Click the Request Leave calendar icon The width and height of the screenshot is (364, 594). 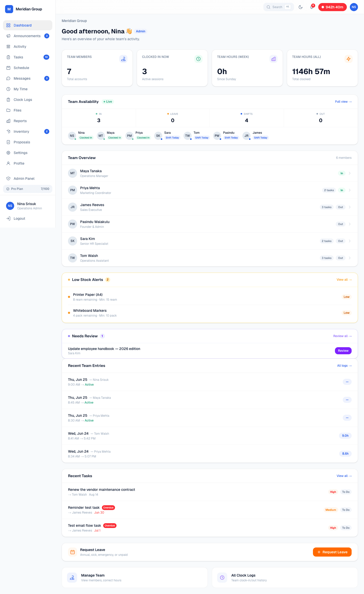(x=73, y=552)
